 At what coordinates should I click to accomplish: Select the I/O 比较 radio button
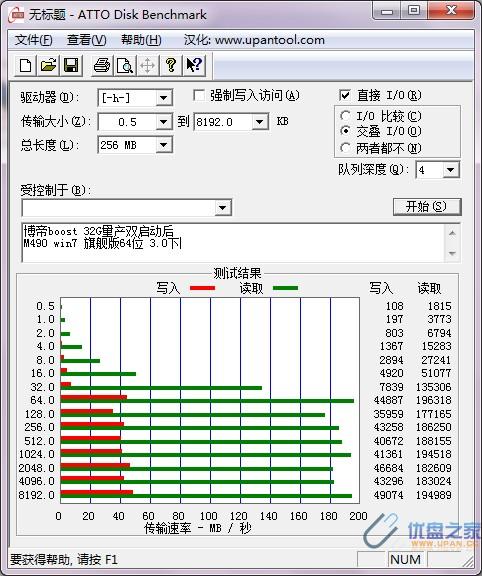click(x=345, y=116)
